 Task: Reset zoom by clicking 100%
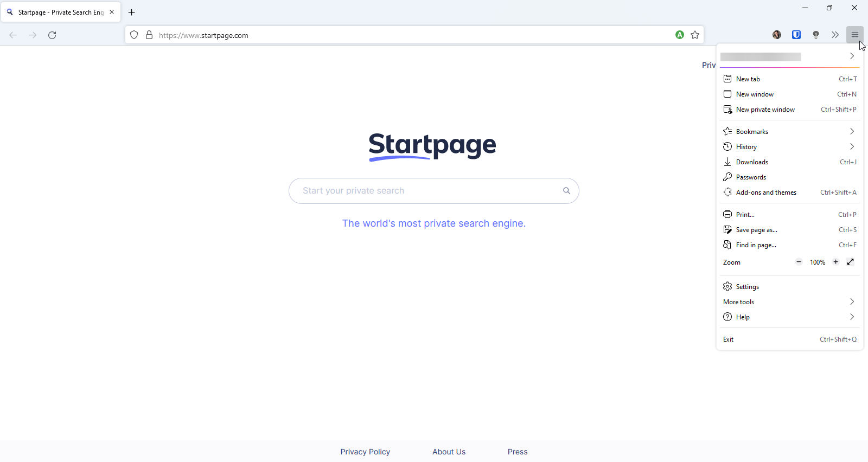(x=818, y=262)
